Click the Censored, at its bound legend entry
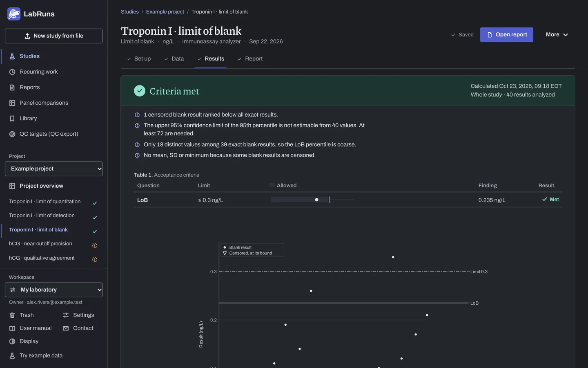Screen dimensions: 588x368 point(247,253)
